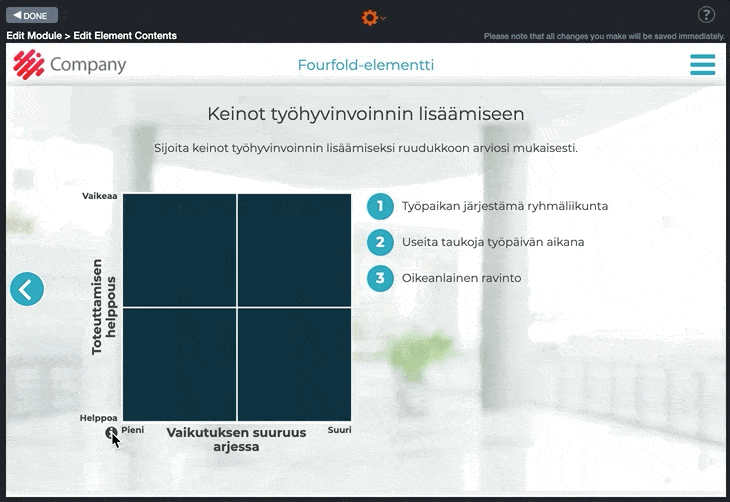Screen dimensions: 730x502
Task: Click the Toteuttamisen helppous vertical axis title
Action: click(103, 307)
